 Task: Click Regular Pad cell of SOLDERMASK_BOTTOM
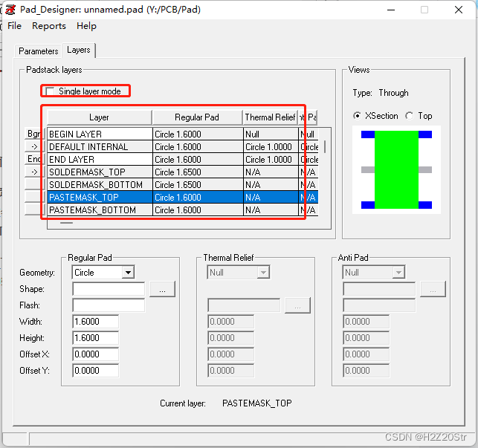(x=198, y=185)
